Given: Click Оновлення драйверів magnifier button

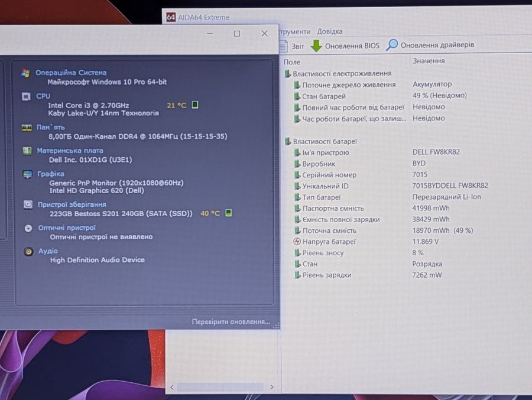Looking at the screenshot, I should point(430,45).
